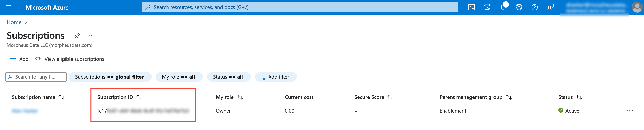Focus the global Search resources box
Screen dimensions: 644x130
(x=300, y=7)
